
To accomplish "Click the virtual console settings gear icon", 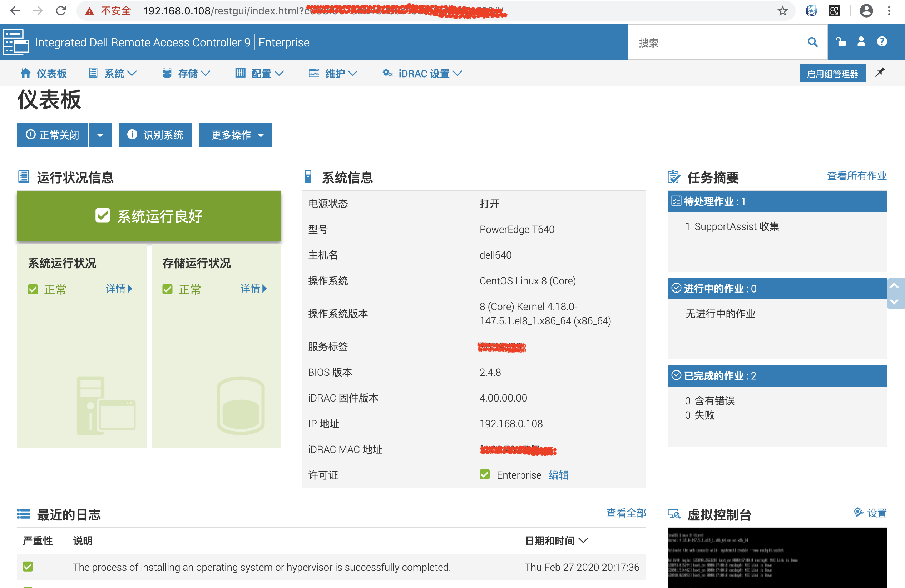I will pos(858,512).
